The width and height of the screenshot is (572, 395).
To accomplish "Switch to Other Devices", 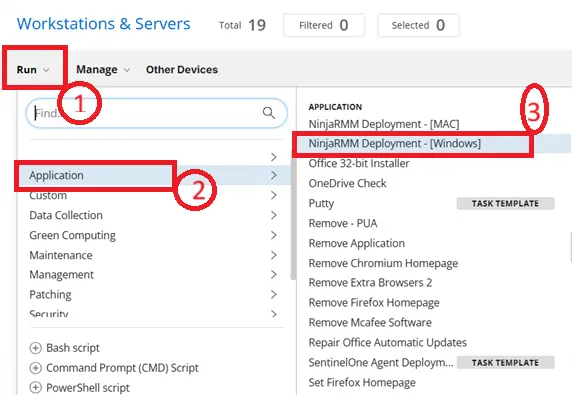I will pyautogui.click(x=182, y=69).
